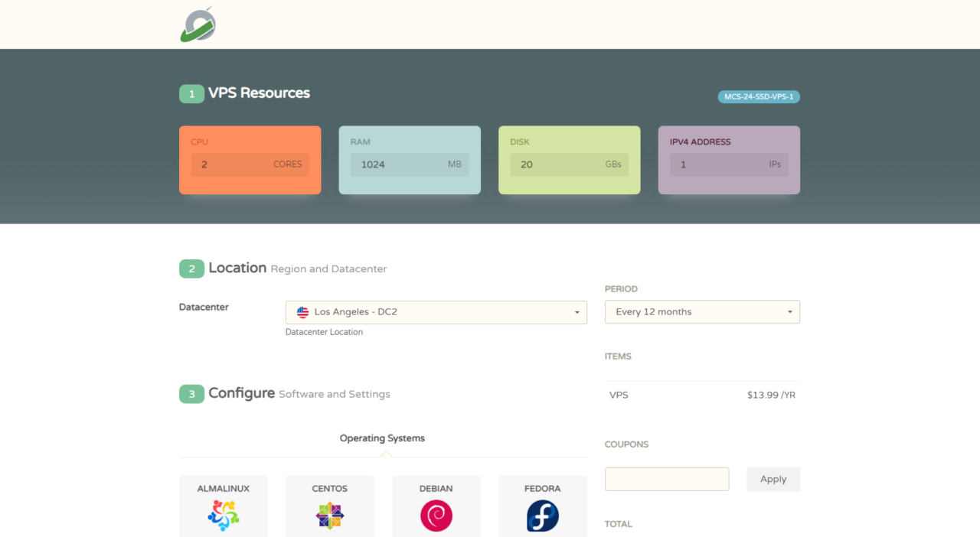Focus the coupon code input field
980x537 pixels.
(667, 479)
